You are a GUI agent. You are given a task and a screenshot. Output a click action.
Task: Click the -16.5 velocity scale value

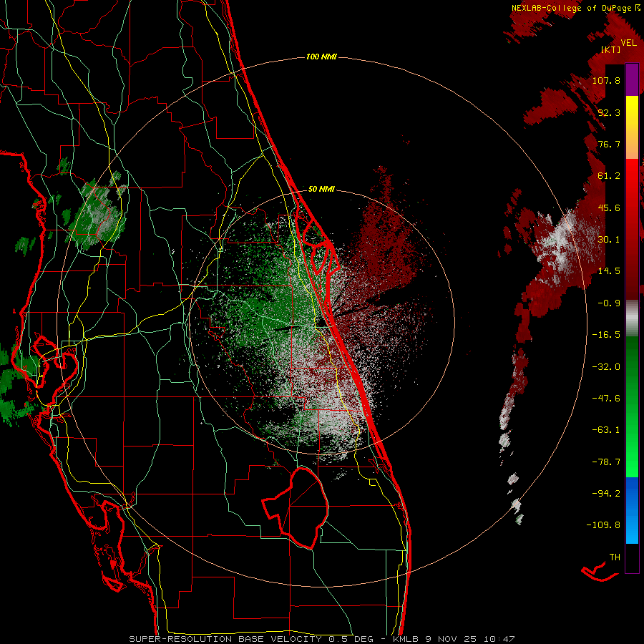point(606,335)
